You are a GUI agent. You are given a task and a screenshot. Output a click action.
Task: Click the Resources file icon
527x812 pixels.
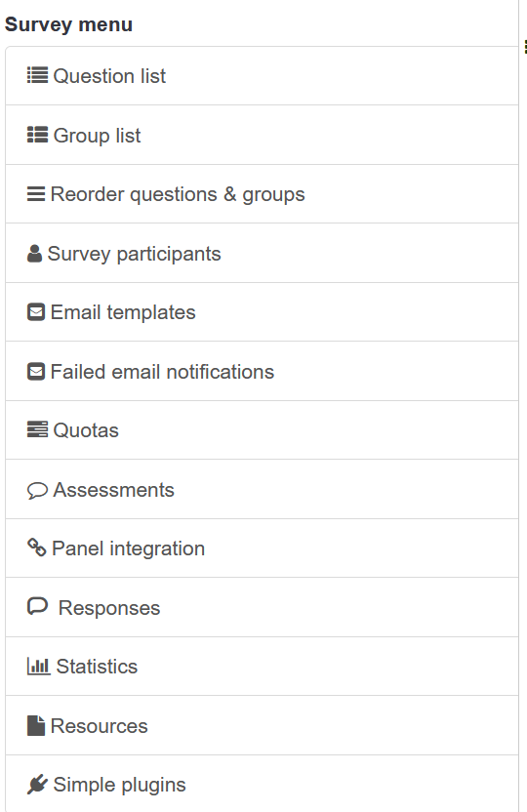click(36, 725)
